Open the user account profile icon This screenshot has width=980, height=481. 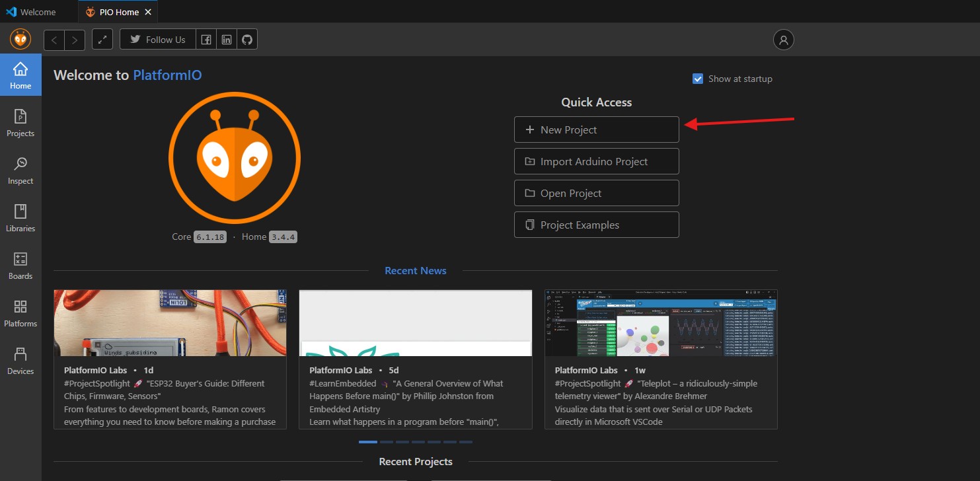point(784,40)
